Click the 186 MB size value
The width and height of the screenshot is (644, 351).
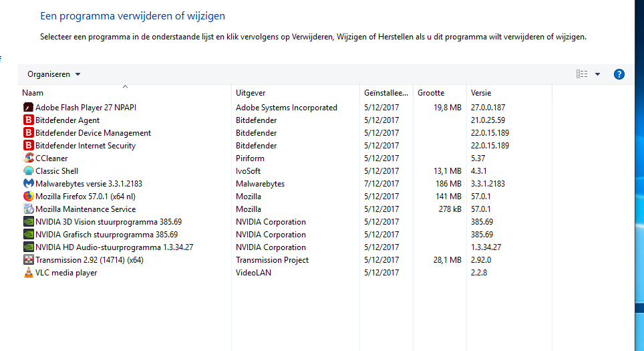click(x=449, y=184)
